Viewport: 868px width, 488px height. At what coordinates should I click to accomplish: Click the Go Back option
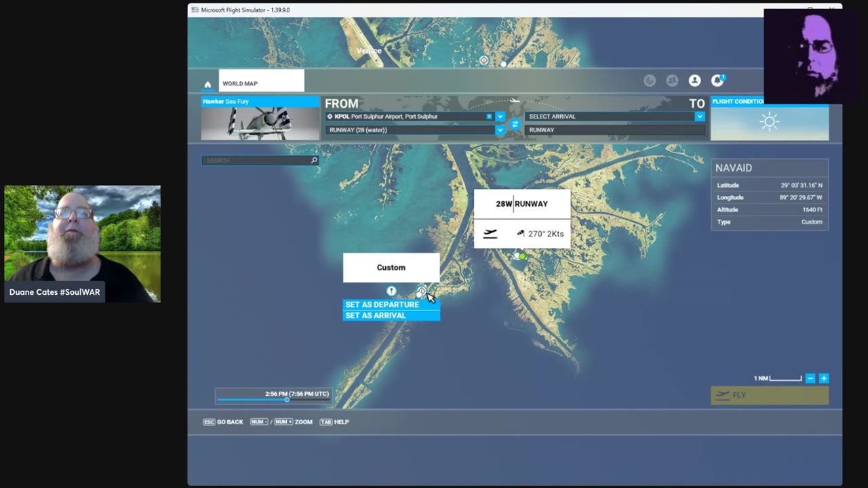coord(223,422)
